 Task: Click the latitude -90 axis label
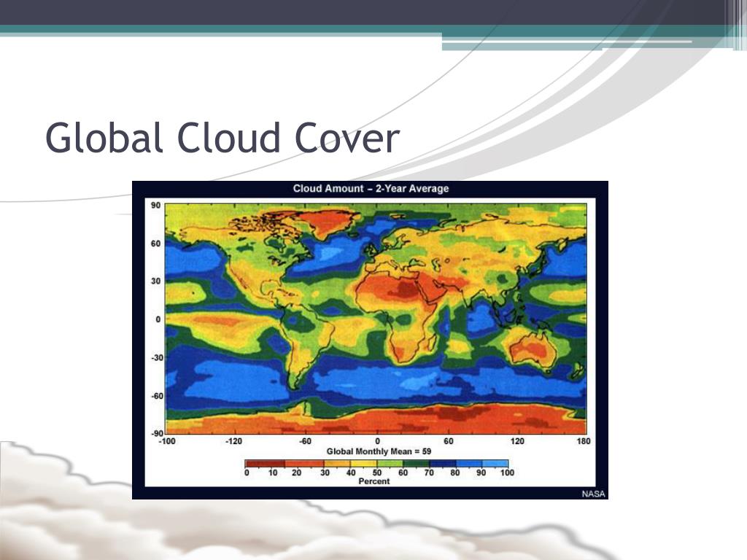coord(156,433)
